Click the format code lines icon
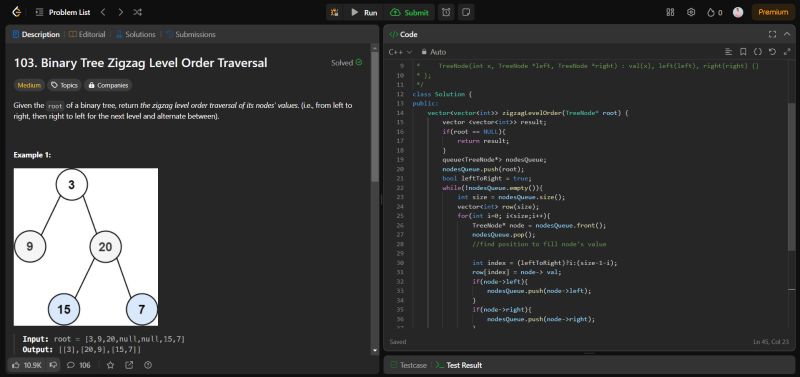800x377 pixels. point(729,52)
